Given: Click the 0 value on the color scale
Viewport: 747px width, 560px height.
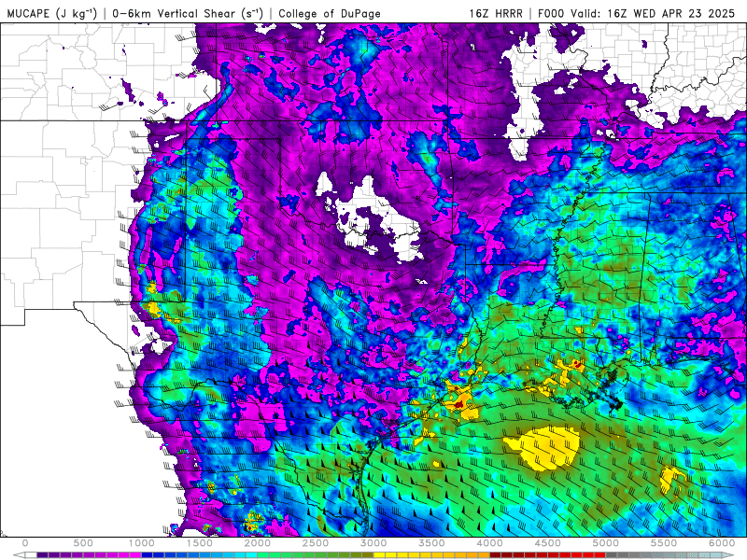Looking at the screenshot, I should point(25,543).
